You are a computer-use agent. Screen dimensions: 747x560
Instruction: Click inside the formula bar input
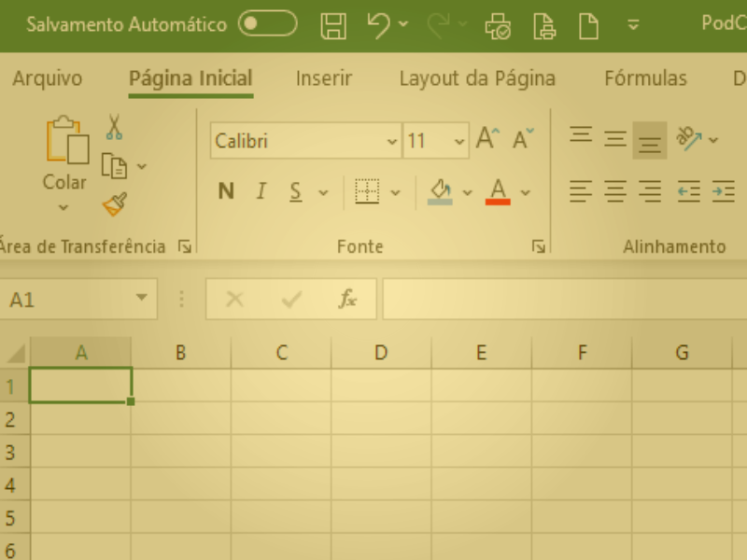pos(565,299)
